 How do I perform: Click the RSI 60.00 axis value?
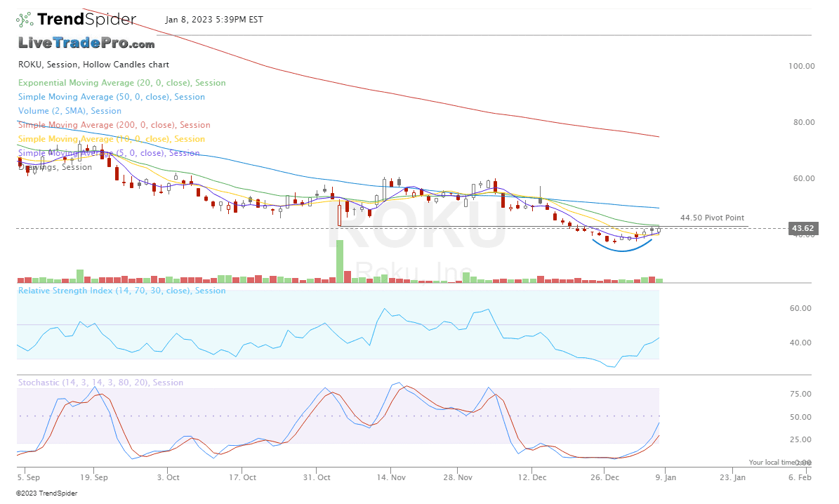click(800, 308)
